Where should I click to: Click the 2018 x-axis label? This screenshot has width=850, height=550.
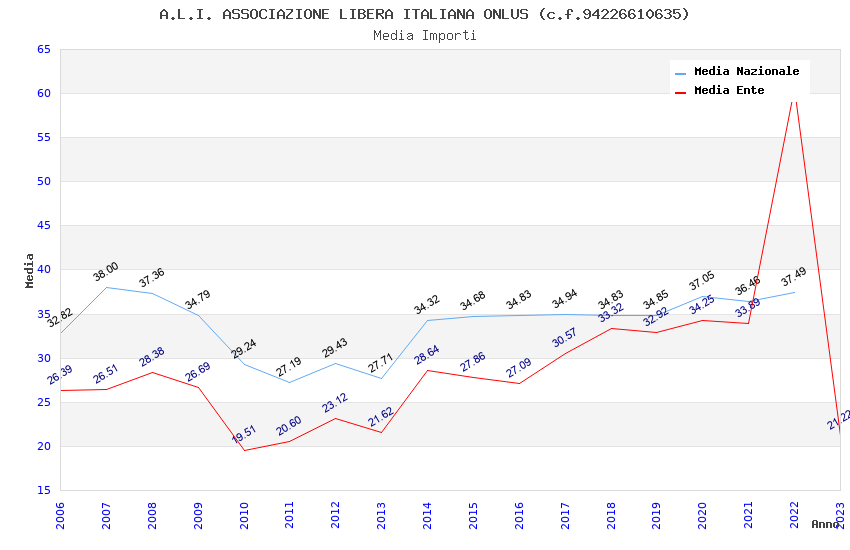[611, 515]
